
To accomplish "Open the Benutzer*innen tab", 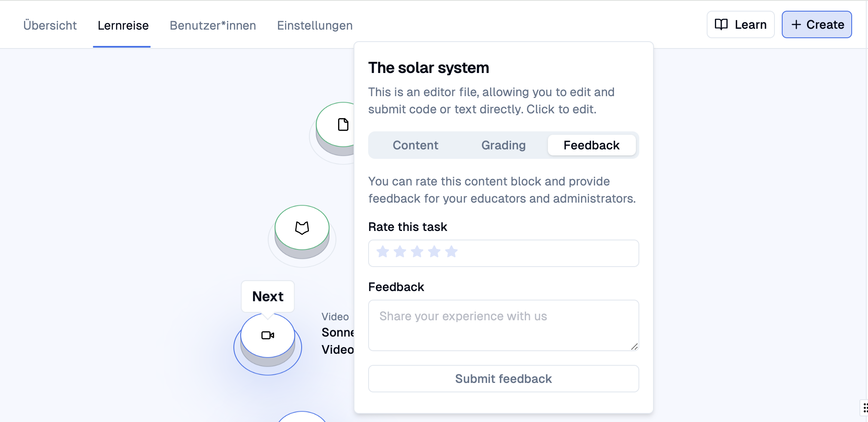I will 213,25.
